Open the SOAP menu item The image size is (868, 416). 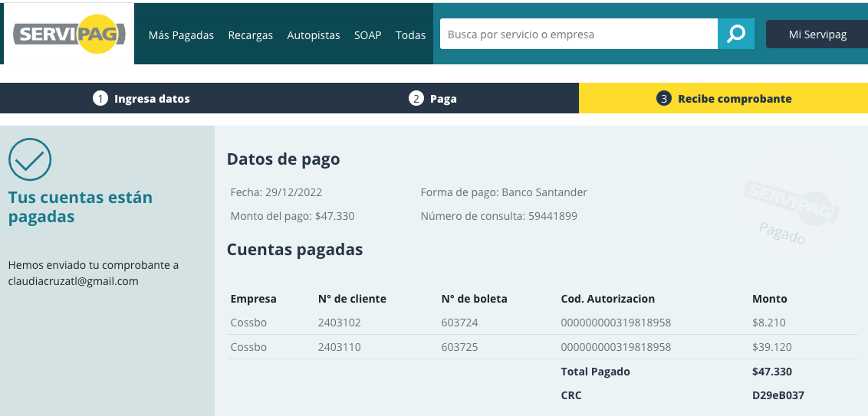point(367,34)
